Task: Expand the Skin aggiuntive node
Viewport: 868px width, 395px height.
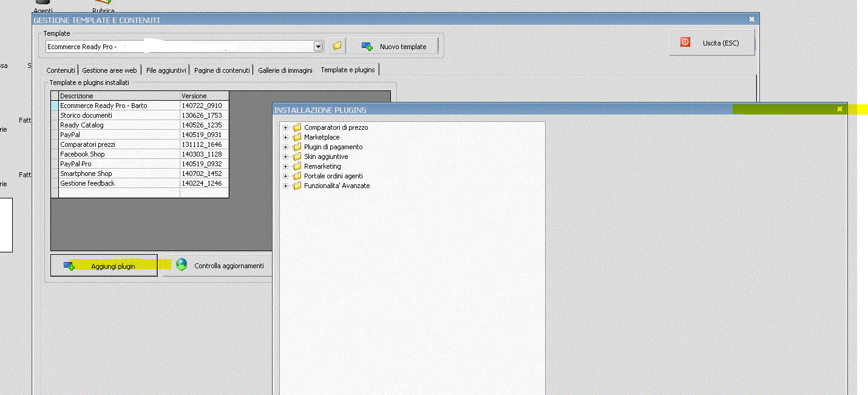Action: 286,157
